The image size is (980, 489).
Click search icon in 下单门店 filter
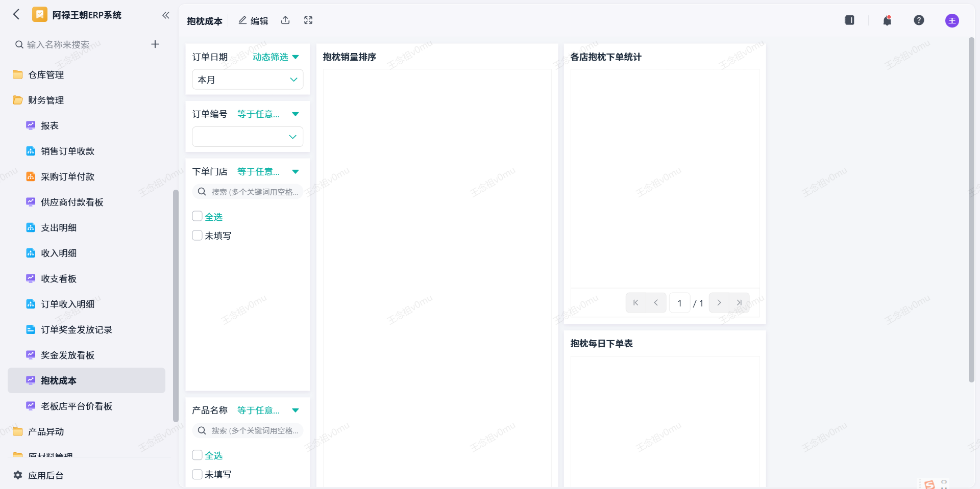pos(202,192)
